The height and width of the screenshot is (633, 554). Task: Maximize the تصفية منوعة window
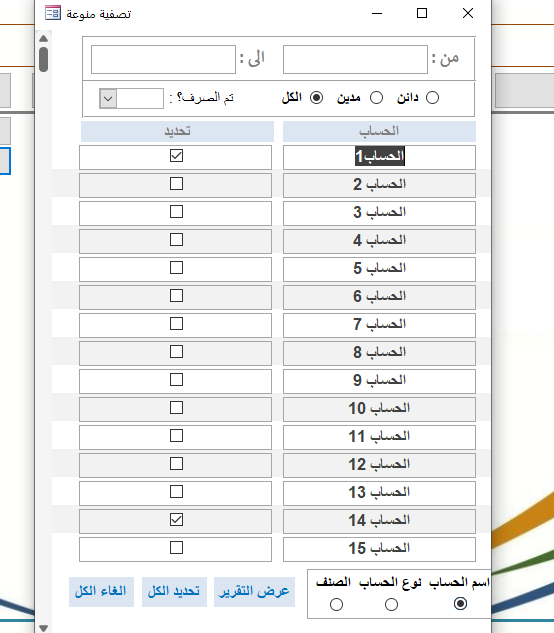(422, 13)
